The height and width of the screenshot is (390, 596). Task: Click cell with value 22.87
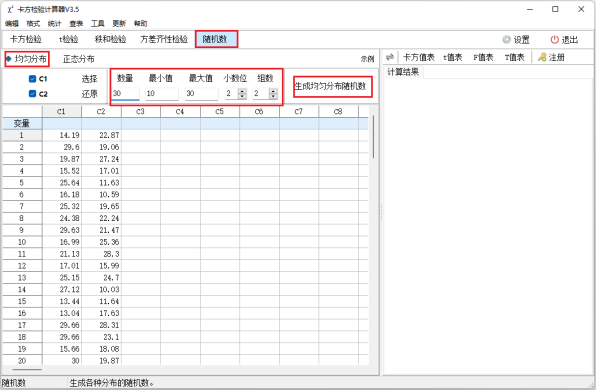pyautogui.click(x=101, y=135)
